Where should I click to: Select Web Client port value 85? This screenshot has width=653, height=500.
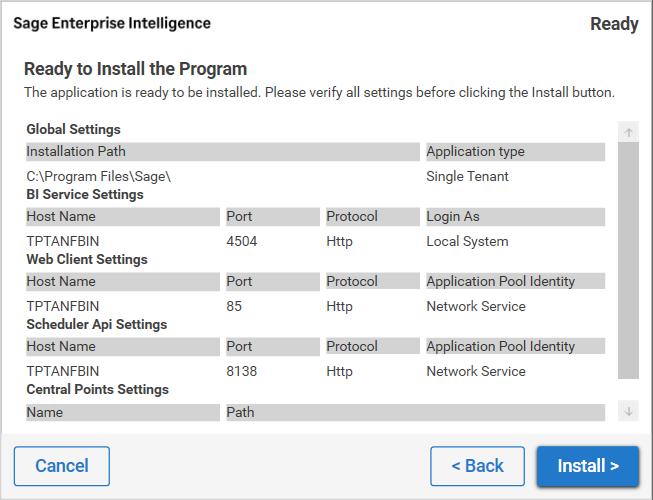tap(235, 307)
